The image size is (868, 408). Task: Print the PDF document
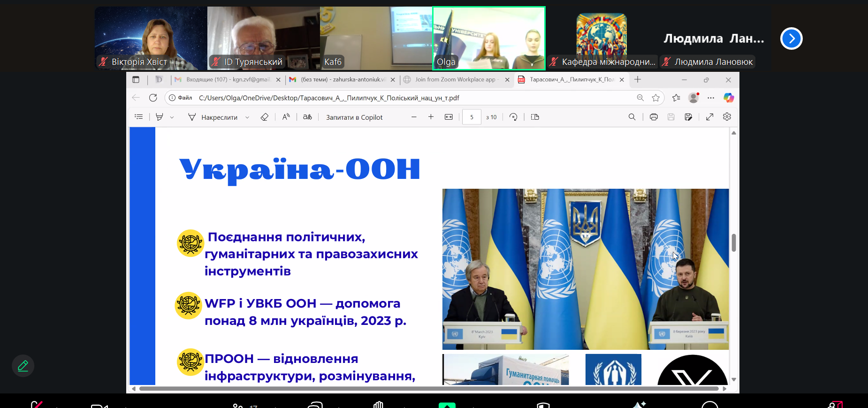tap(654, 117)
